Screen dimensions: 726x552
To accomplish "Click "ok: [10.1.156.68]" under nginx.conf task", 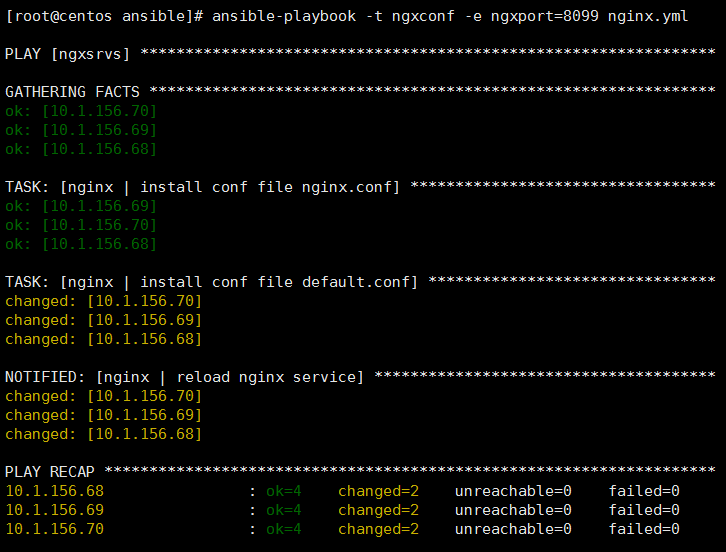I will pyautogui.click(x=81, y=244).
